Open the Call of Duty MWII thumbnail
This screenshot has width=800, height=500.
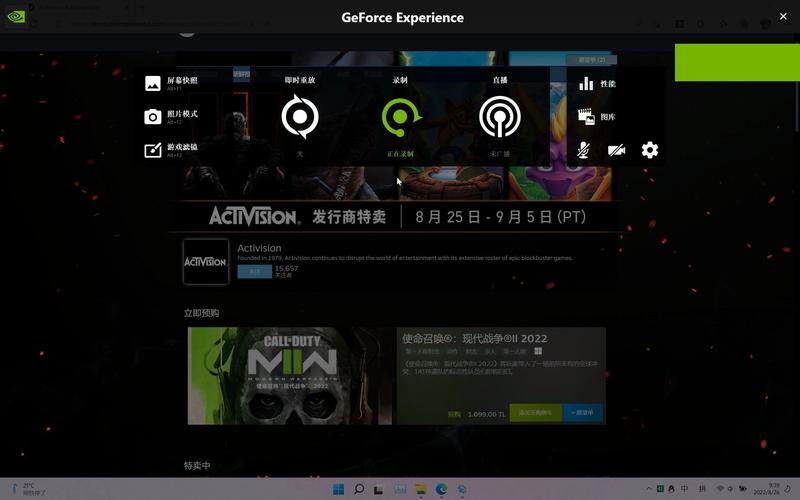(290, 376)
